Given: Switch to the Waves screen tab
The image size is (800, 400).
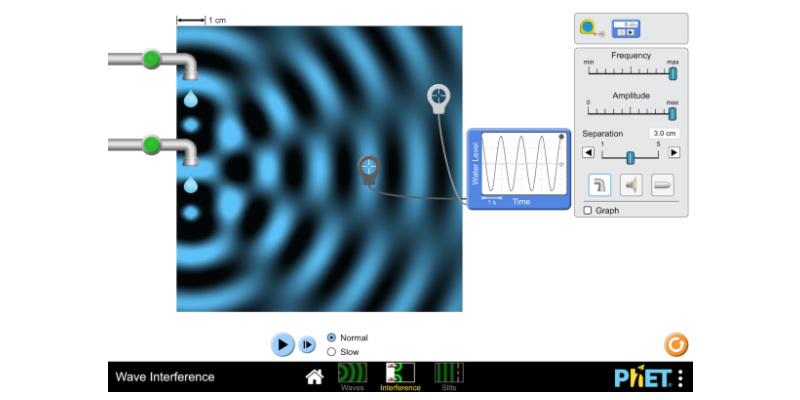Looking at the screenshot, I should click(352, 376).
